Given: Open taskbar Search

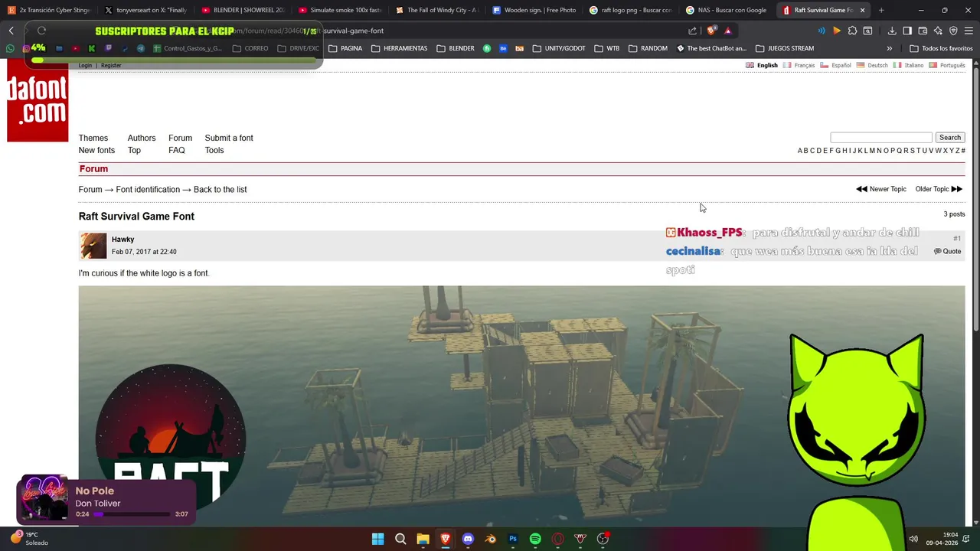Looking at the screenshot, I should click(x=400, y=539).
